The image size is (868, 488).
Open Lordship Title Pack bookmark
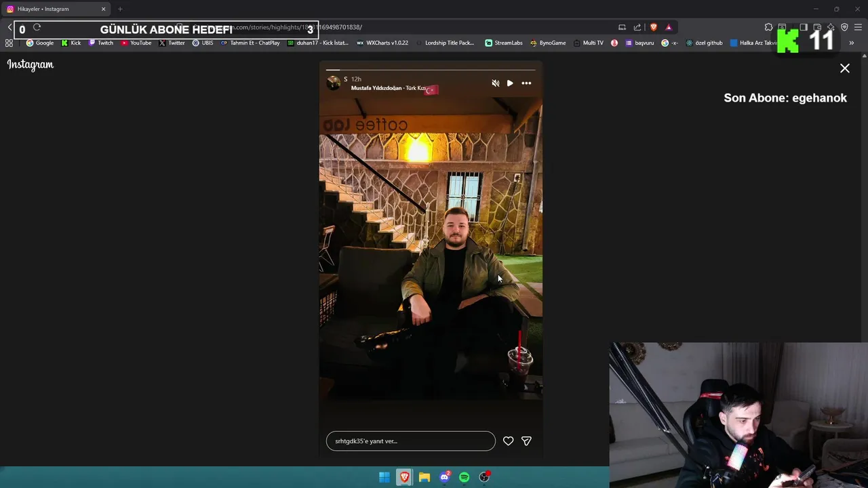(445, 43)
